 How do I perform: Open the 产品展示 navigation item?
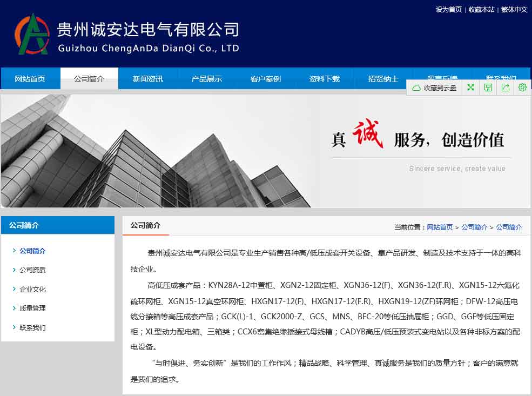(207, 79)
